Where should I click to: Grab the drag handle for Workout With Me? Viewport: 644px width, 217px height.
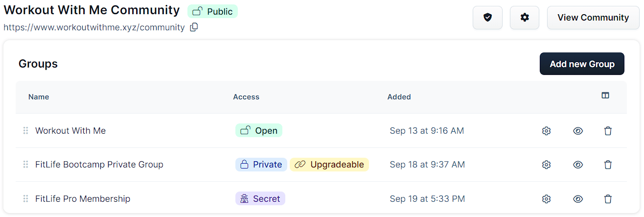25,131
